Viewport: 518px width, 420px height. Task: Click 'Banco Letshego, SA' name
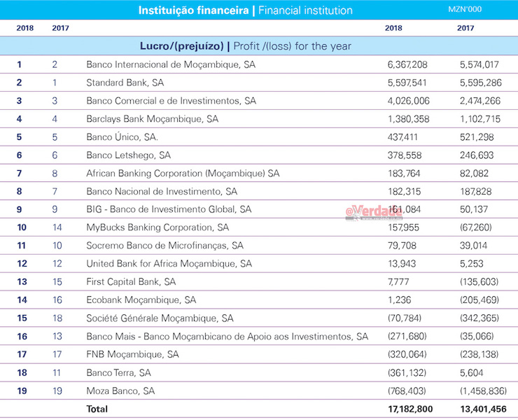click(129, 155)
